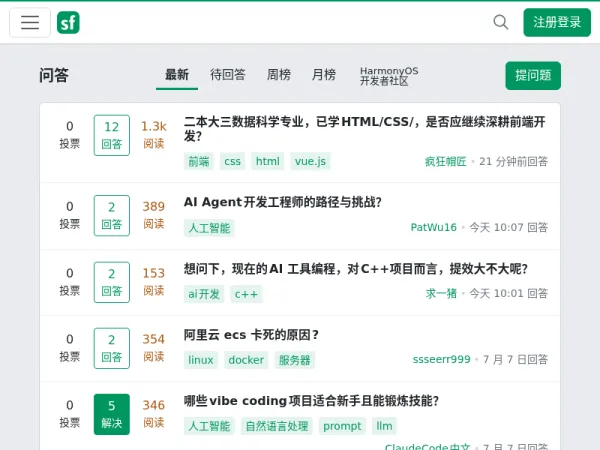Click the linux tag

tap(201, 360)
